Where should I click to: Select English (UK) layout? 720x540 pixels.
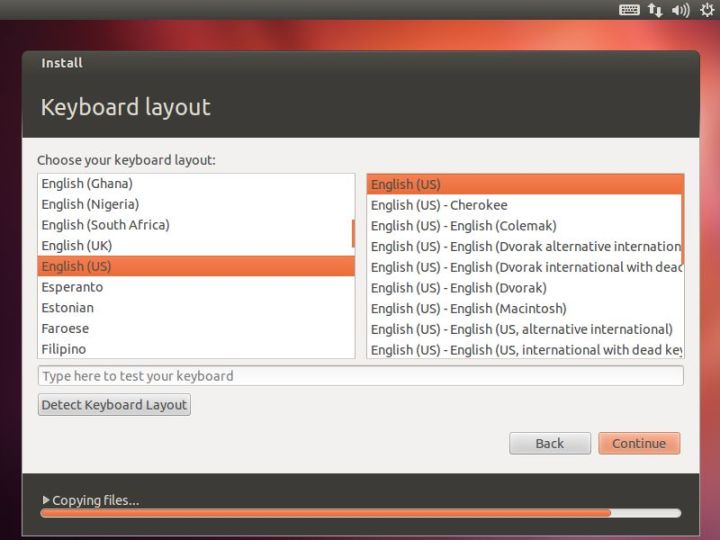pyautogui.click(x=196, y=246)
